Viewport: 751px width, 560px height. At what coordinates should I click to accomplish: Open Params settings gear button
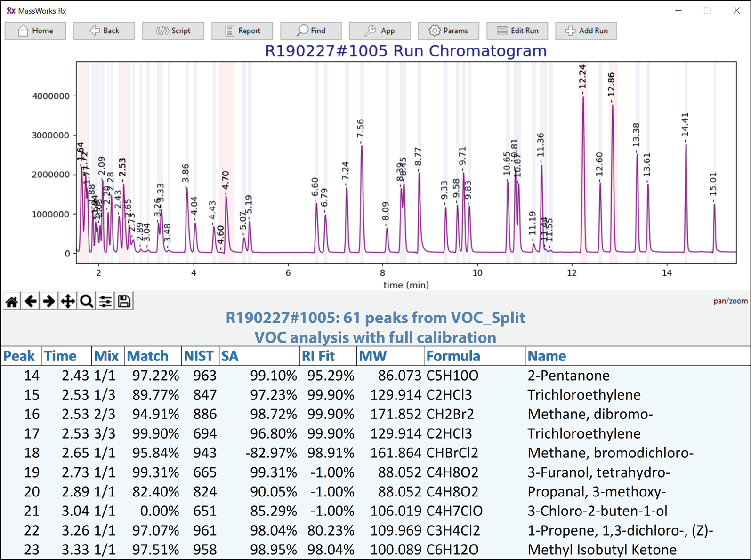pyautogui.click(x=448, y=31)
